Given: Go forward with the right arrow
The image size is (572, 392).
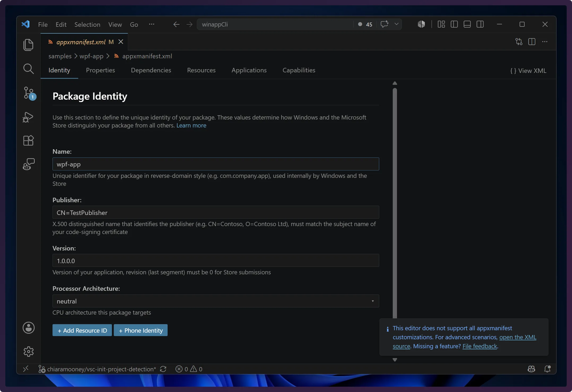Looking at the screenshot, I should pos(189,24).
